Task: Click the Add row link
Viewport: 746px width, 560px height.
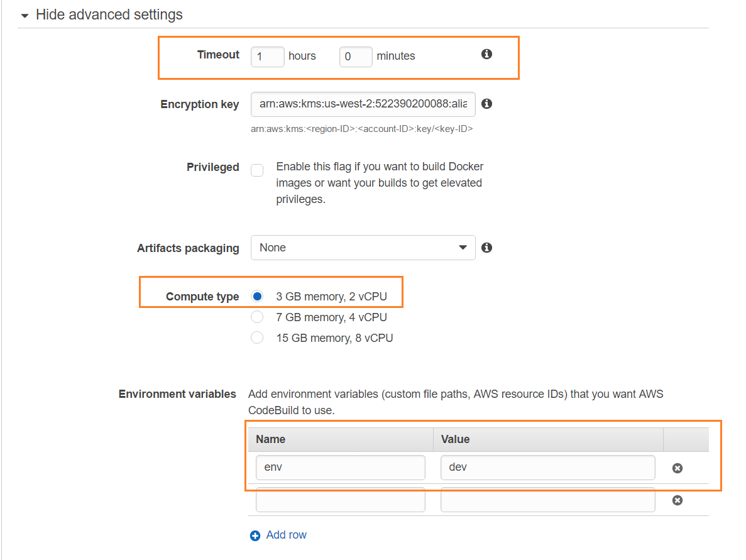Action: pos(287,535)
